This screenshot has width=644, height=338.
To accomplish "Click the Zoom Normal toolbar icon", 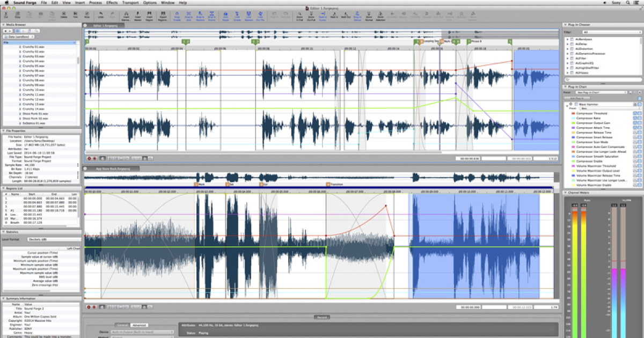I will coord(369,16).
